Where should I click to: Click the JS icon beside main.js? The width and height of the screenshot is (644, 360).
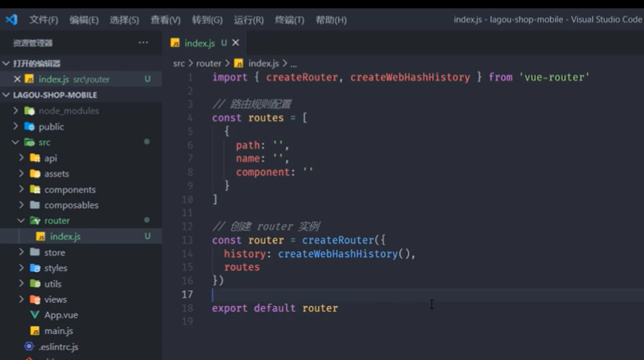pos(35,331)
